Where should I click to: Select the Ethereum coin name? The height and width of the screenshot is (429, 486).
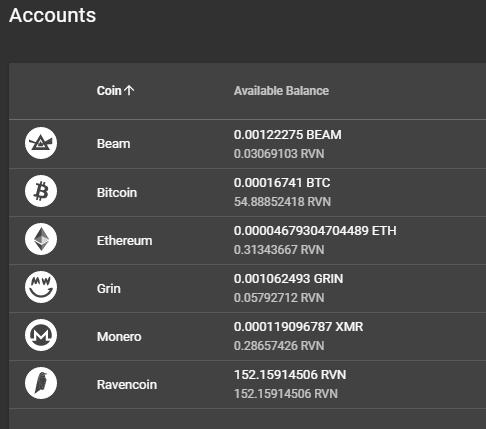coord(124,240)
